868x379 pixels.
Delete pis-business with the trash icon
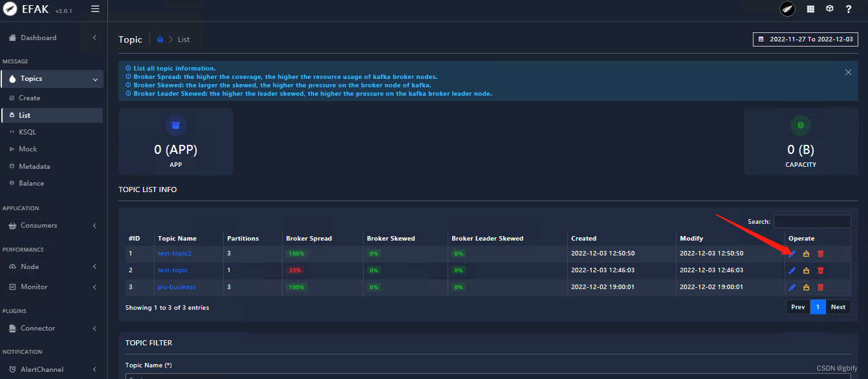click(820, 287)
